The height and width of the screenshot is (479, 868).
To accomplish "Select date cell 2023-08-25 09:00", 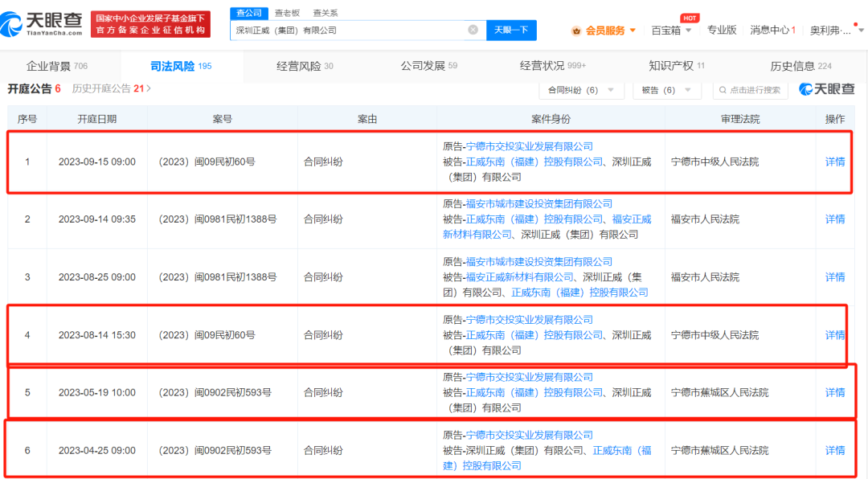I will pyautogui.click(x=97, y=277).
